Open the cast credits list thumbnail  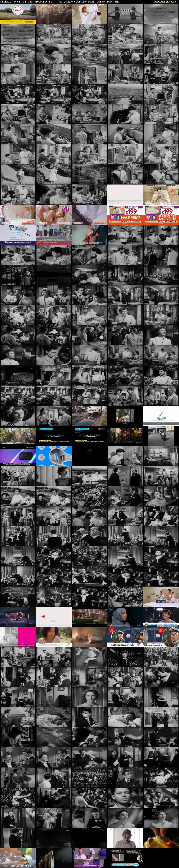click(x=18, y=34)
